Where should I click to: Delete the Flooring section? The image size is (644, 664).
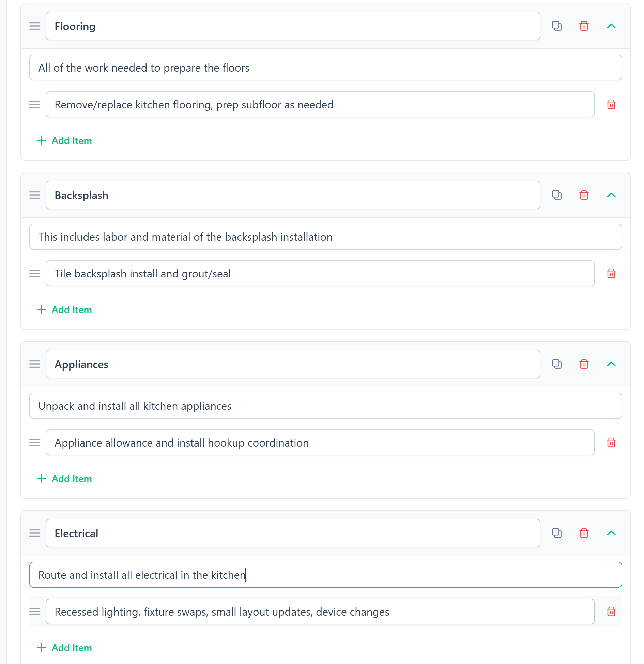tap(584, 26)
